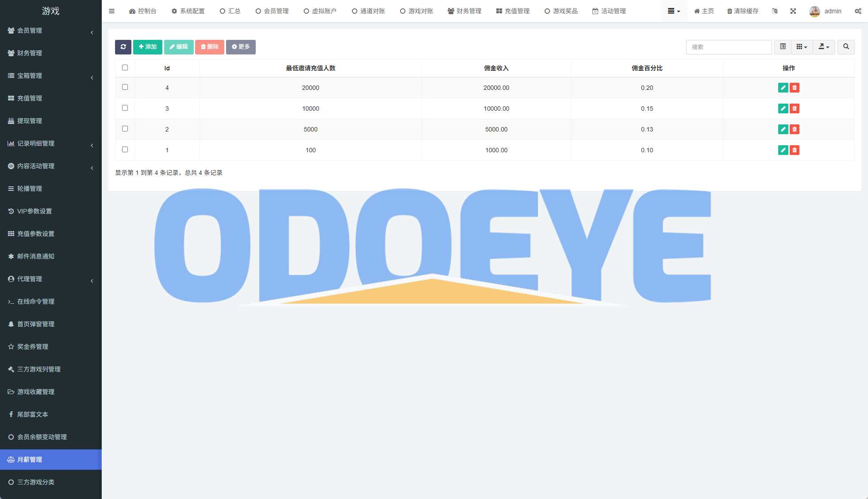Click the fullscreen expand icon

793,11
